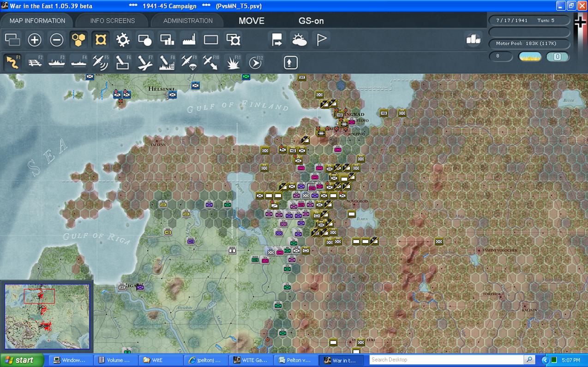Click the minimap thumbnail
This screenshot has width=588, height=367.
[x=47, y=316]
